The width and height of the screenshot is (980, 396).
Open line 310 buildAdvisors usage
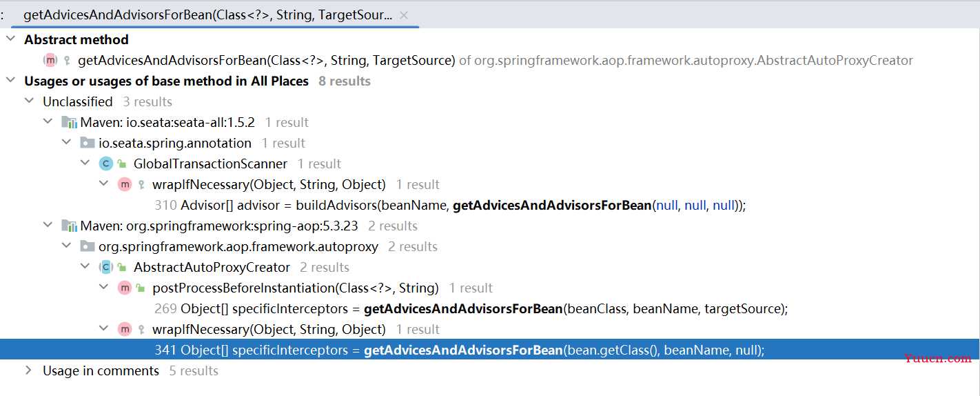click(451, 205)
